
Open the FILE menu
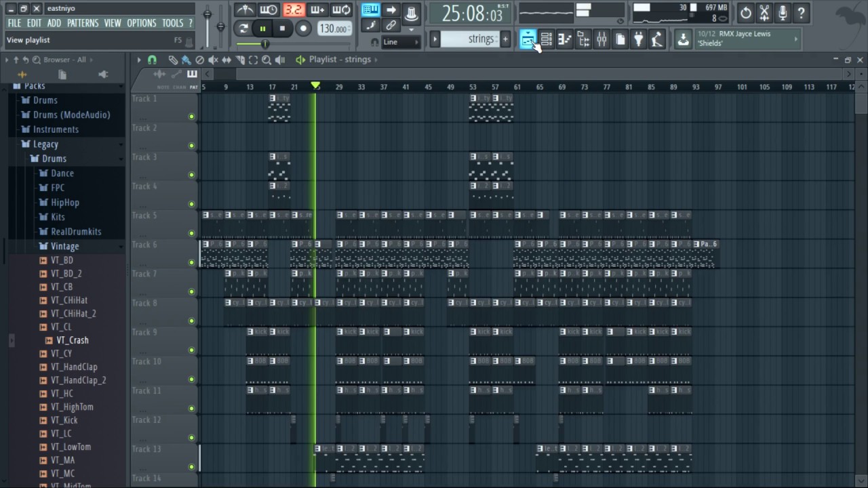14,23
